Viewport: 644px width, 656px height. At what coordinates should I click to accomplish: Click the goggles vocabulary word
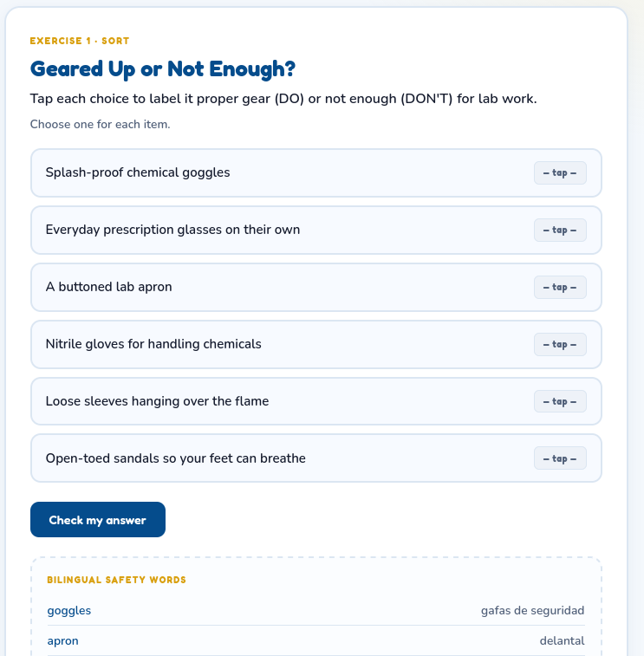coord(69,610)
